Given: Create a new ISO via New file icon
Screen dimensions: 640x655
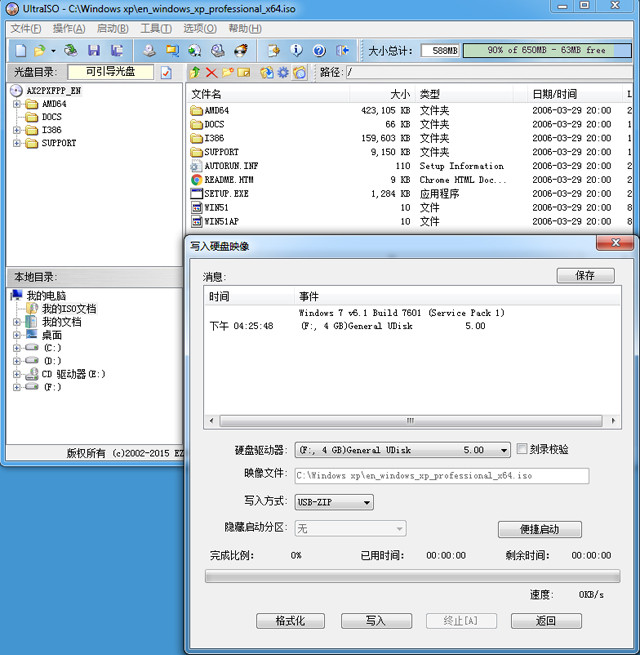Looking at the screenshot, I should pyautogui.click(x=20, y=51).
